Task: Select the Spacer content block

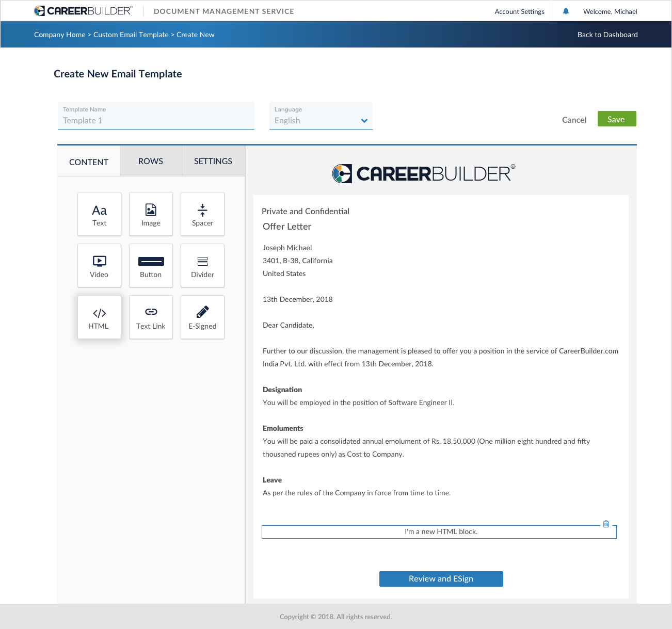Action: click(202, 214)
